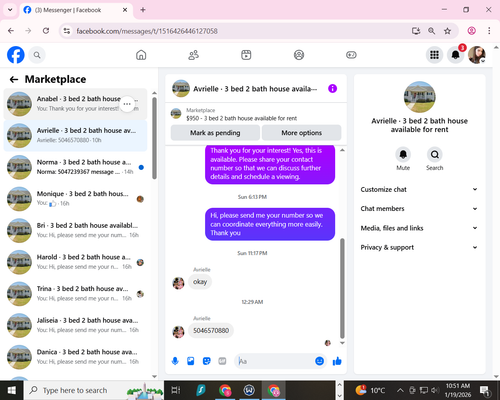The image size is (500, 400).
Task: Click the browser address bar URL
Action: click(x=147, y=31)
